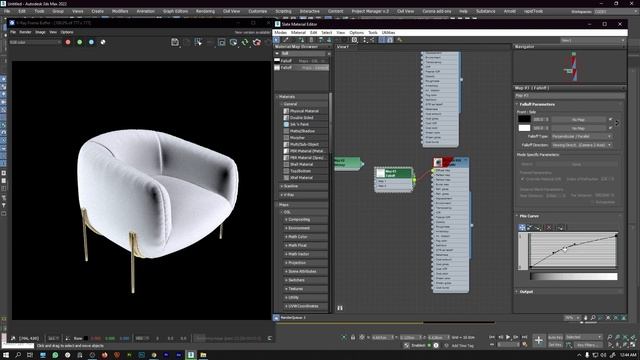
Task: Open the Falloff Direction dropdown
Action: pyautogui.click(x=582, y=145)
